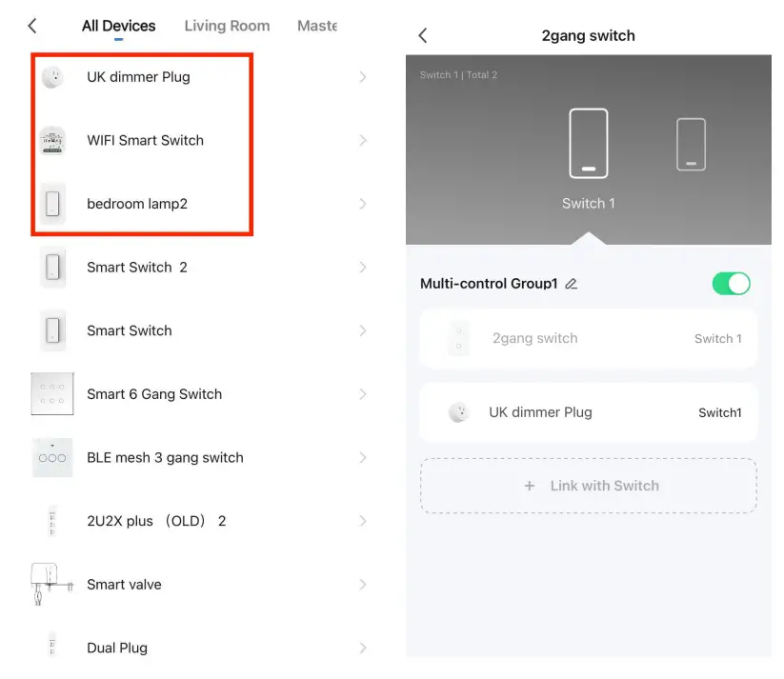Switch to the Living Room tab
Image resolution: width=784 pixels, height=679 pixels.
point(227,26)
